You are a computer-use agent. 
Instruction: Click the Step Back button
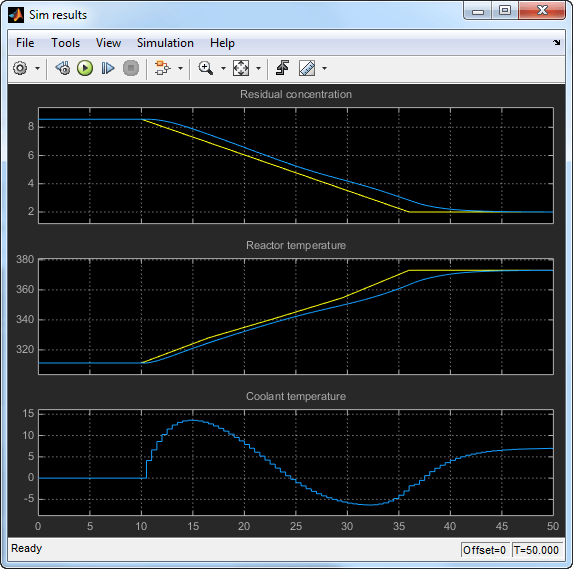[63, 68]
